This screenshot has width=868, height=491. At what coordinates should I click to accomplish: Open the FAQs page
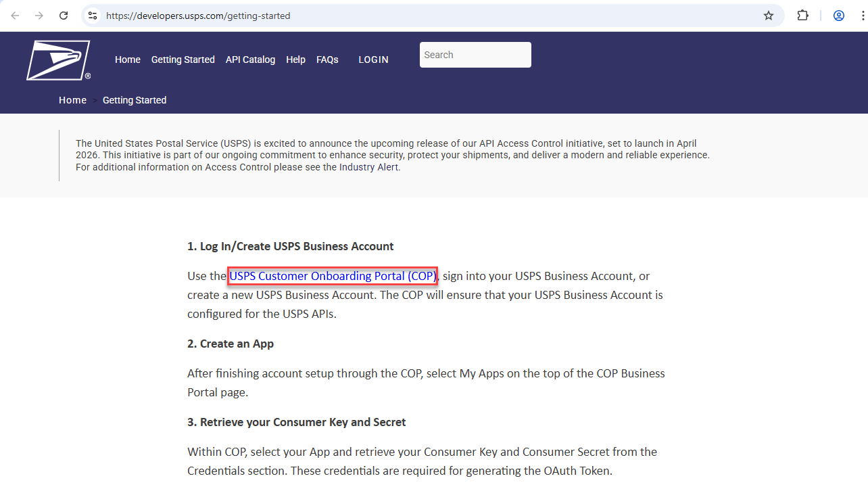327,60
